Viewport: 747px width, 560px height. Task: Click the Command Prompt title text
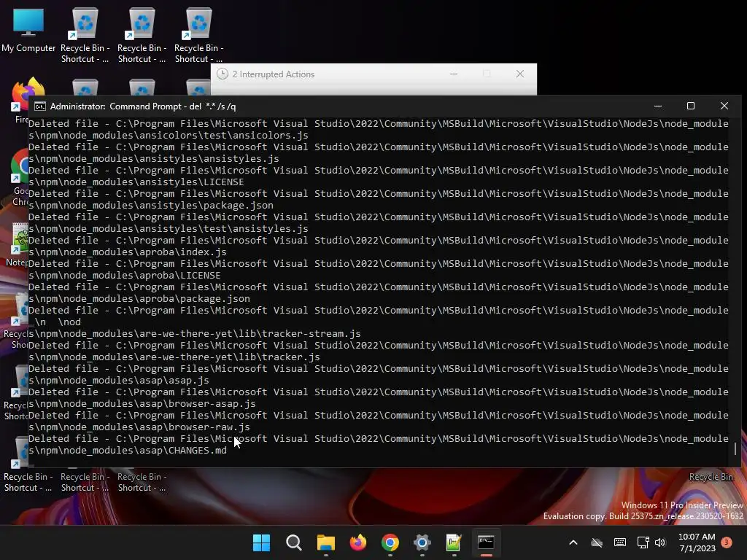coord(143,106)
